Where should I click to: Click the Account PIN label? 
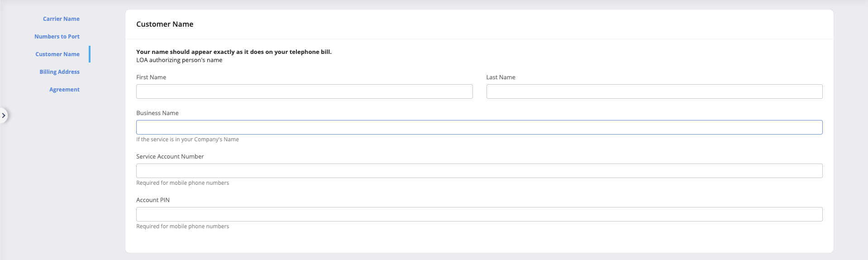pyautogui.click(x=153, y=200)
